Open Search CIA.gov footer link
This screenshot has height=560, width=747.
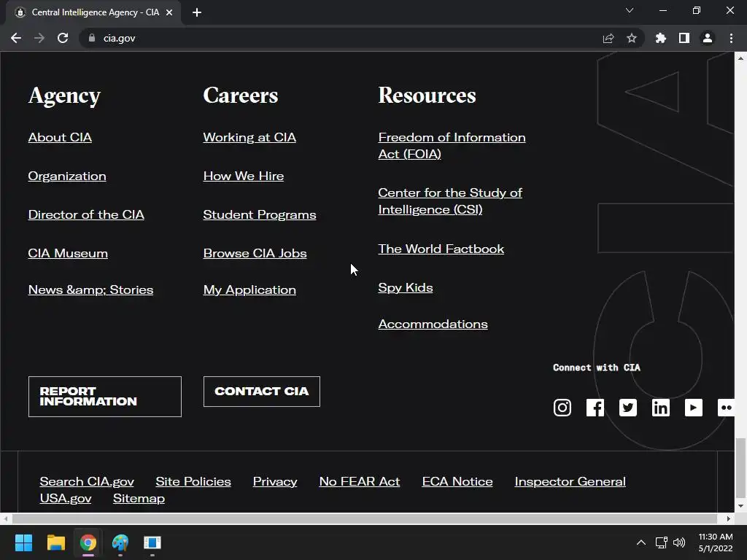pyautogui.click(x=87, y=481)
